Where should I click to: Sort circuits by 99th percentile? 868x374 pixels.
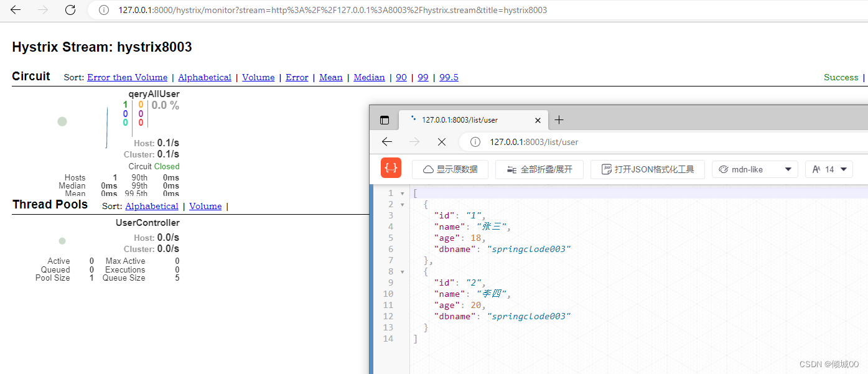click(423, 77)
